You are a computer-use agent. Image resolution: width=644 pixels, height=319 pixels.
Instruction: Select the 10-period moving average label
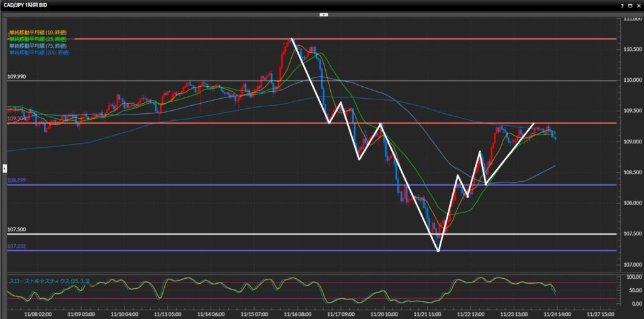[38, 32]
